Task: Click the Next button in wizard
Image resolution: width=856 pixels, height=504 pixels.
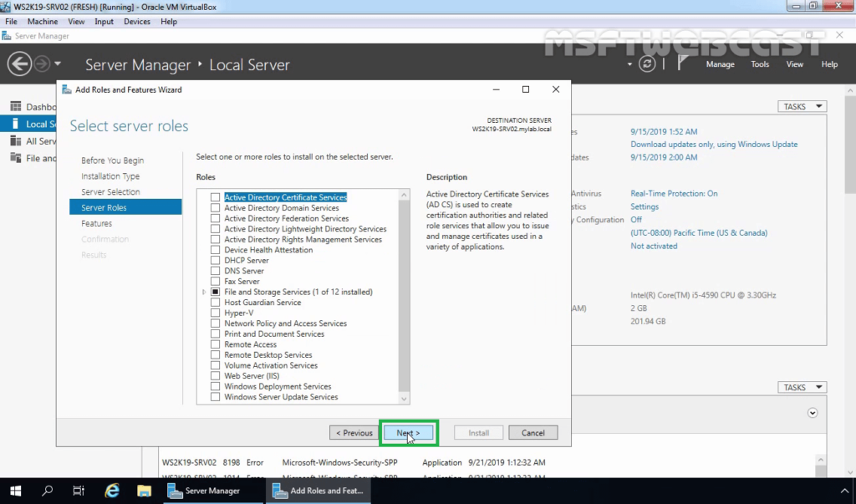Action: click(x=408, y=432)
